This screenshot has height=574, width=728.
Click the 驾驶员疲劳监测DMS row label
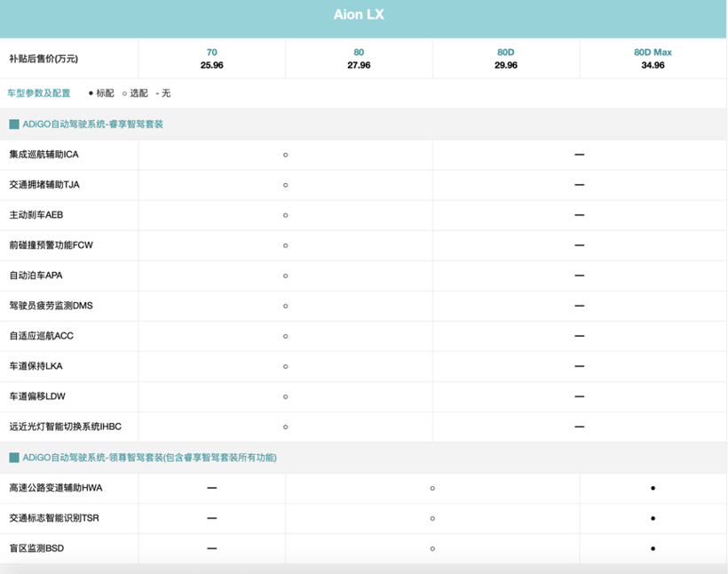pos(51,306)
